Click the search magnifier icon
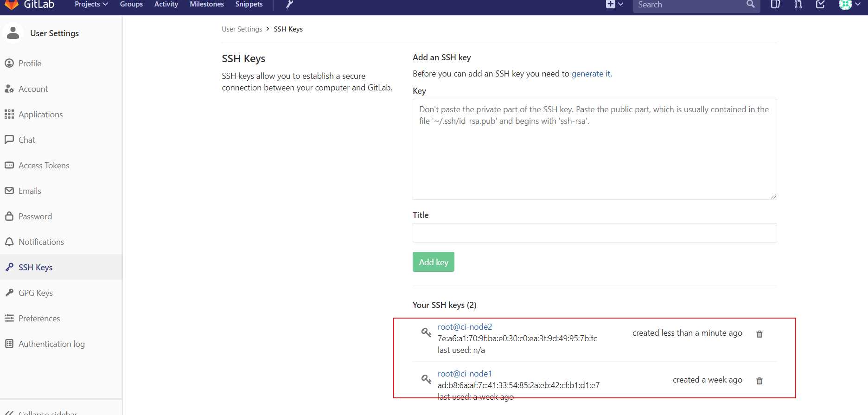Image resolution: width=868 pixels, height=415 pixels. click(x=750, y=4)
